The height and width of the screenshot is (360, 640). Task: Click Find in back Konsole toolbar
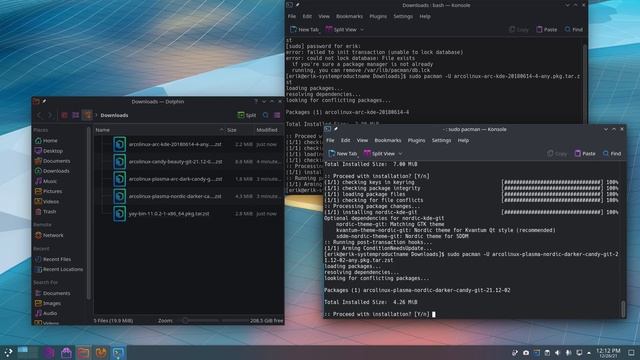coord(573,30)
